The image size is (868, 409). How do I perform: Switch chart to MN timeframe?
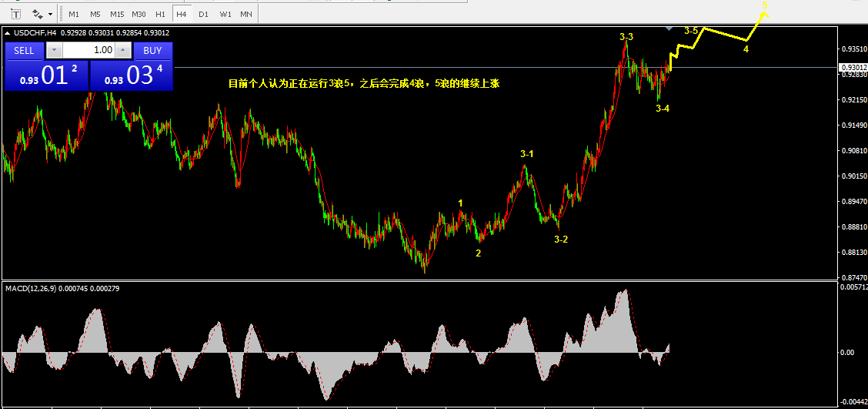[x=245, y=14]
